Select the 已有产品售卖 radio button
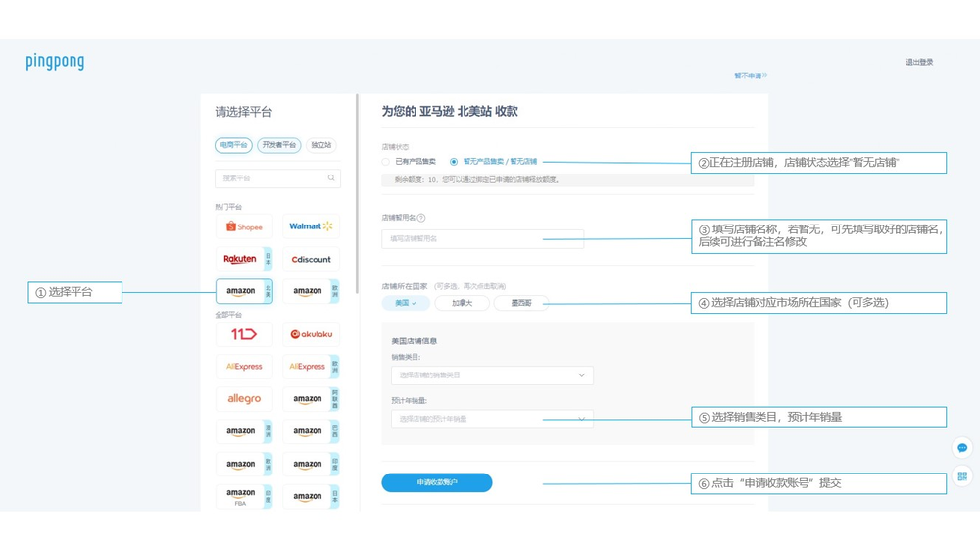Screen dimensions: 980x549 (x=386, y=162)
